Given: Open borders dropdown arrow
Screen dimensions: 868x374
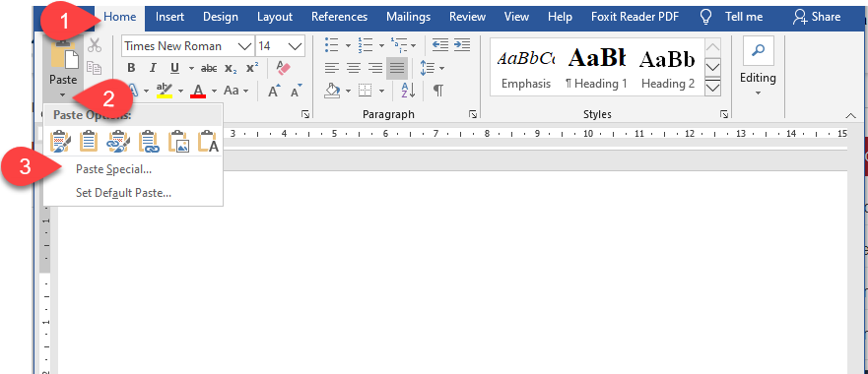Looking at the screenshot, I should [381, 91].
